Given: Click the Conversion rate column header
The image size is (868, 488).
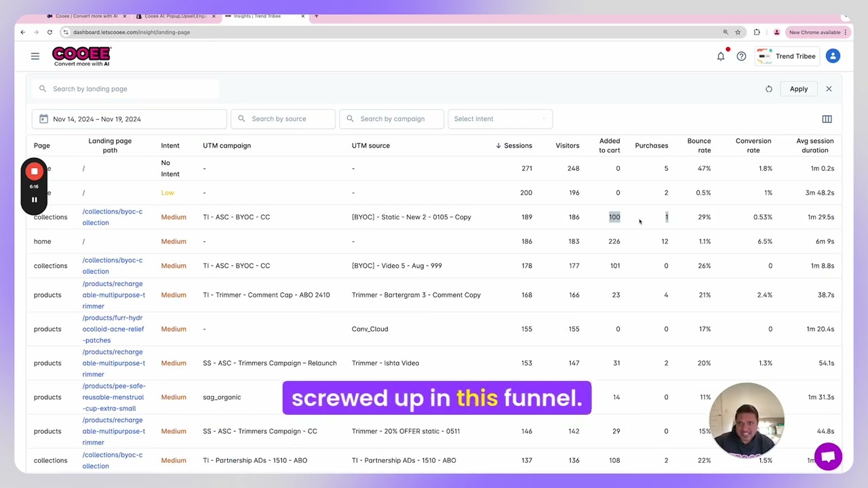Looking at the screenshot, I should (x=753, y=146).
